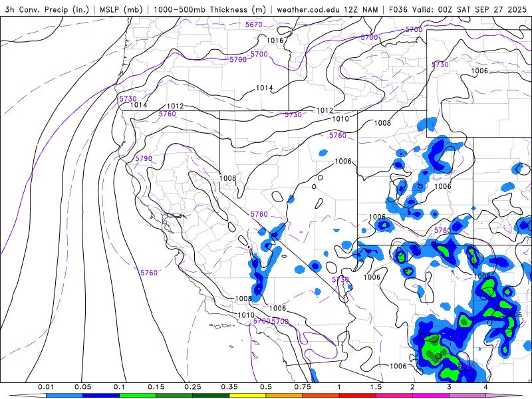This screenshot has height=399, width=532.
Task: Click the purple '5670' thickness contour label
Action: 254,25
